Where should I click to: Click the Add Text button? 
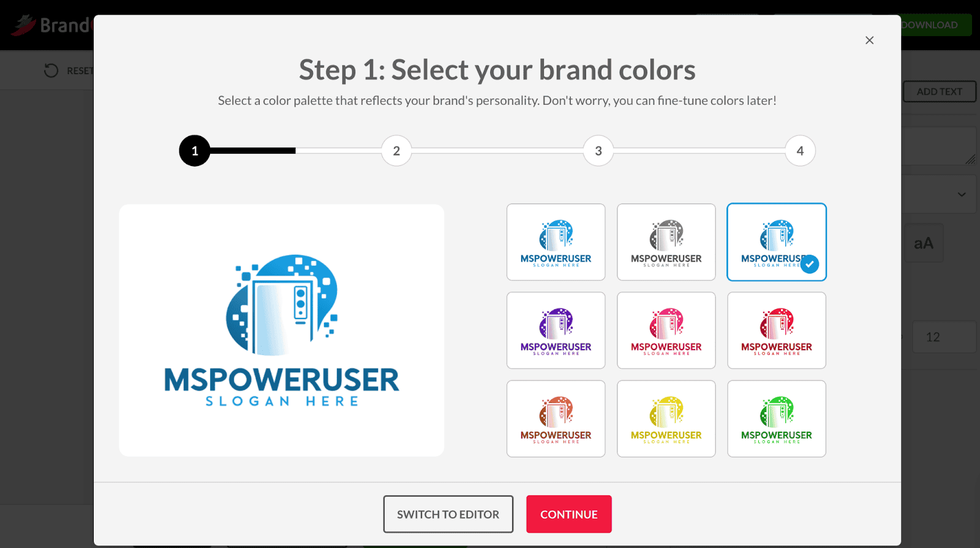click(939, 92)
